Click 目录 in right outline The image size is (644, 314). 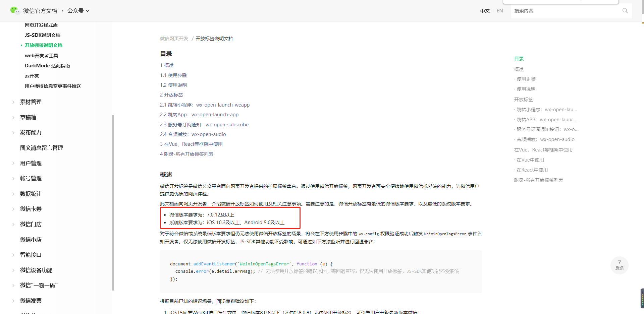tap(519, 59)
